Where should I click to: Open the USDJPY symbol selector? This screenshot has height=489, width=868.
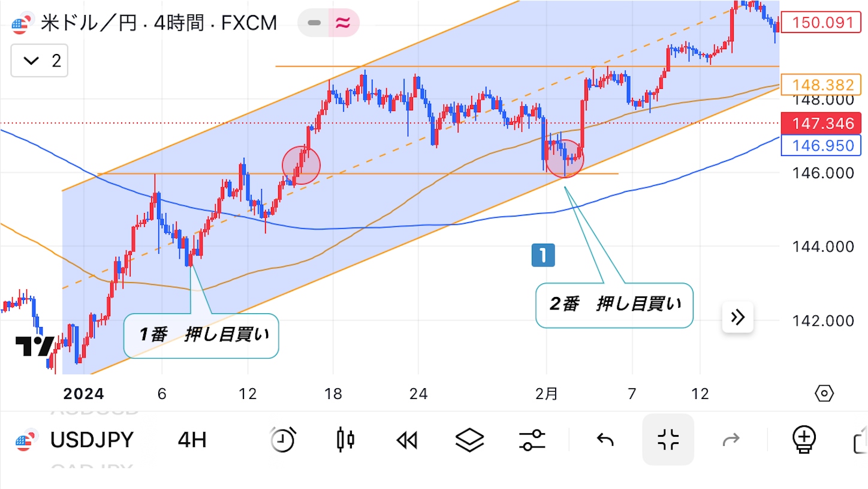91,440
